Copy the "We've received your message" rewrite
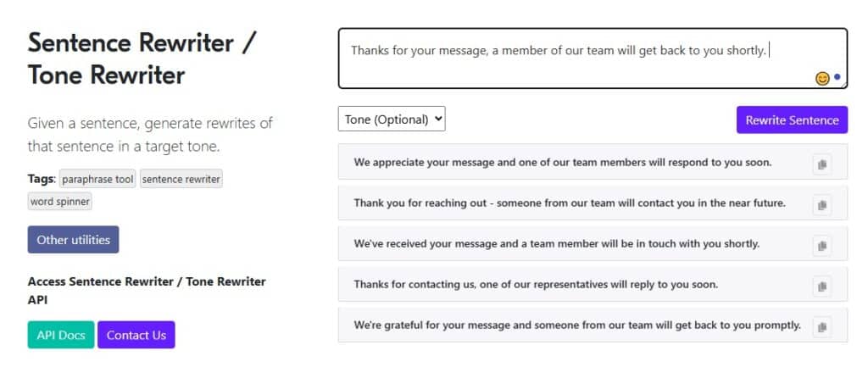Image resolution: width=868 pixels, height=367 pixels. [x=821, y=245]
